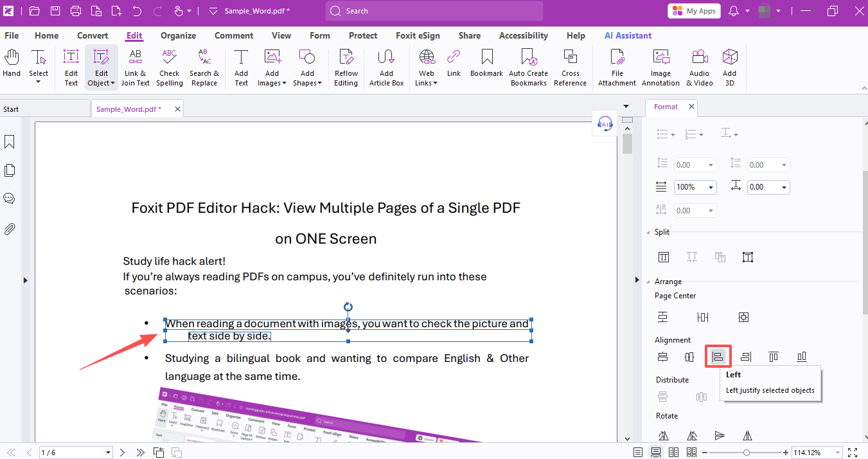
Task: Open the page number 1 / 6 dropdown
Action: tap(108, 453)
